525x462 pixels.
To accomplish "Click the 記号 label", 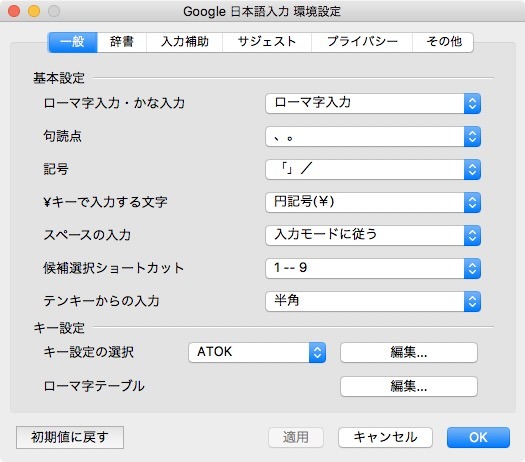I will [x=56, y=169].
